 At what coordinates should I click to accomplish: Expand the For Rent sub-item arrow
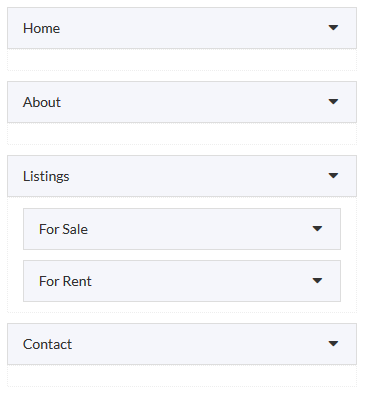click(x=317, y=281)
